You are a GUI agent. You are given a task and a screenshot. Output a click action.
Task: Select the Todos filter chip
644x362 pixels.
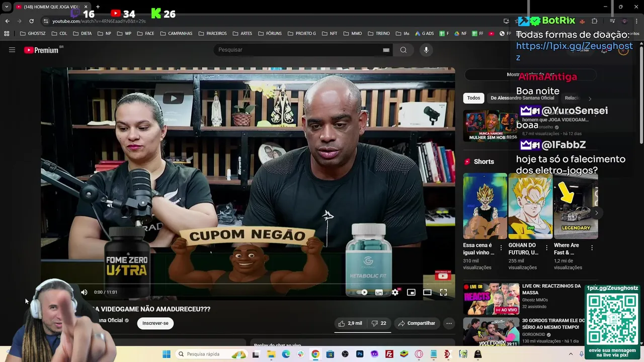pyautogui.click(x=473, y=98)
